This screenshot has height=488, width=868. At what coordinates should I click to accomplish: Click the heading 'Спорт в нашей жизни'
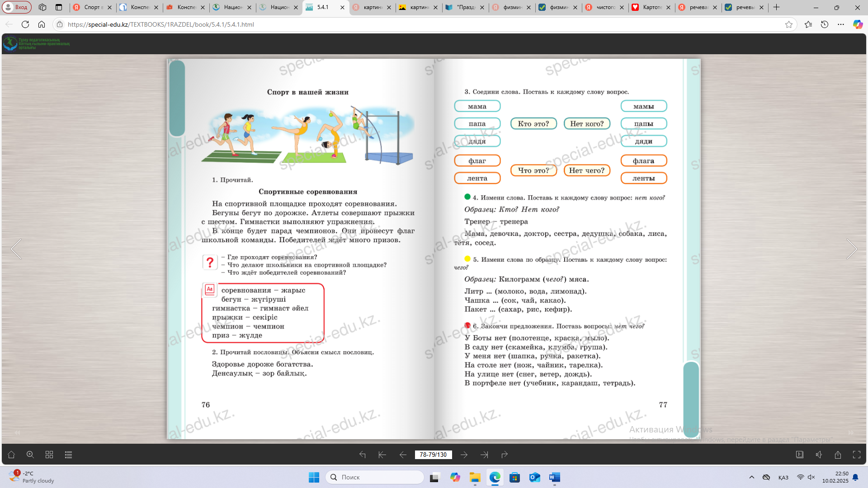tap(308, 92)
